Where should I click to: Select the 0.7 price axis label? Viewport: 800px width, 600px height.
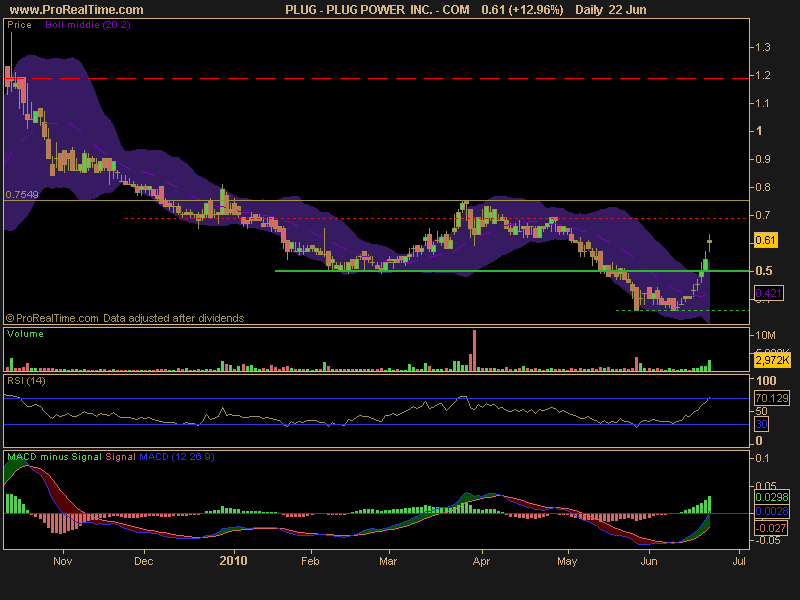click(x=763, y=215)
